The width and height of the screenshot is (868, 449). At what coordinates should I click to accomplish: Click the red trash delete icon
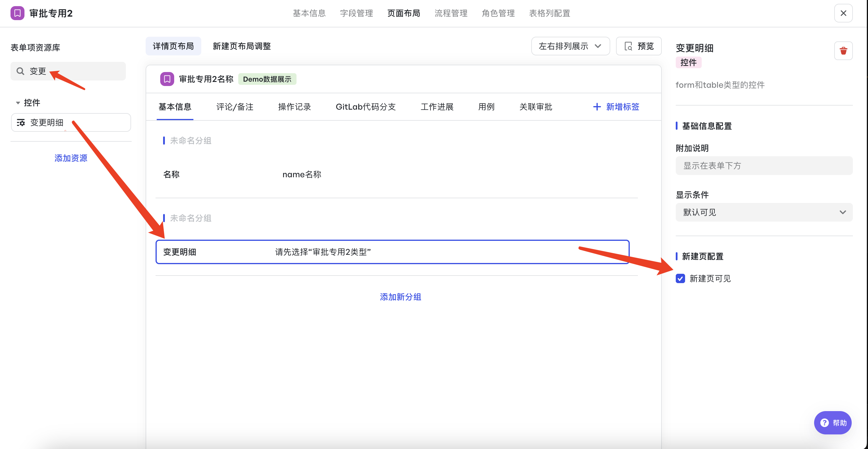[x=844, y=51]
